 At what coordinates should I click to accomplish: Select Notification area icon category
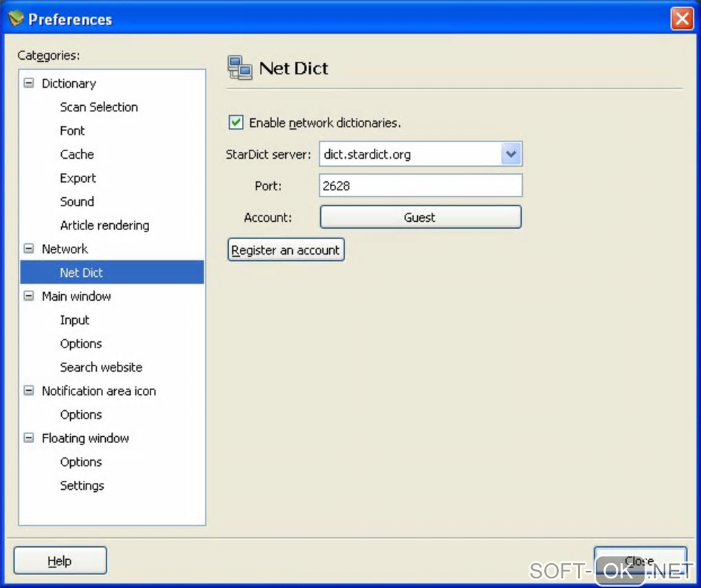click(99, 391)
